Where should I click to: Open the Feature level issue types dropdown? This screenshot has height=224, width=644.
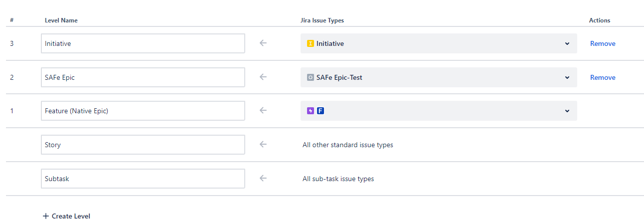pyautogui.click(x=439, y=111)
